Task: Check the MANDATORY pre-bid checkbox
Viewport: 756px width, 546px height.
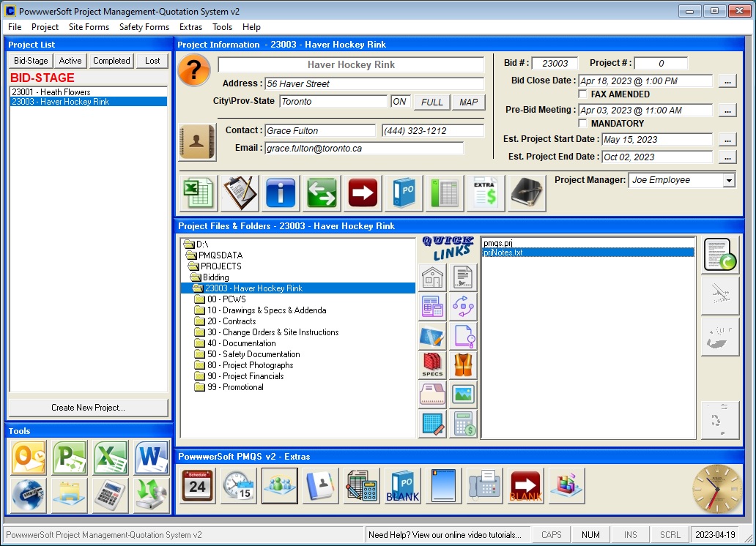Action: (583, 124)
